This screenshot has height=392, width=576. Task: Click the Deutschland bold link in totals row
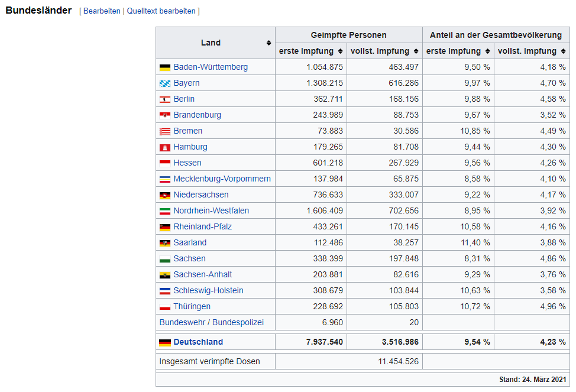[x=198, y=342]
